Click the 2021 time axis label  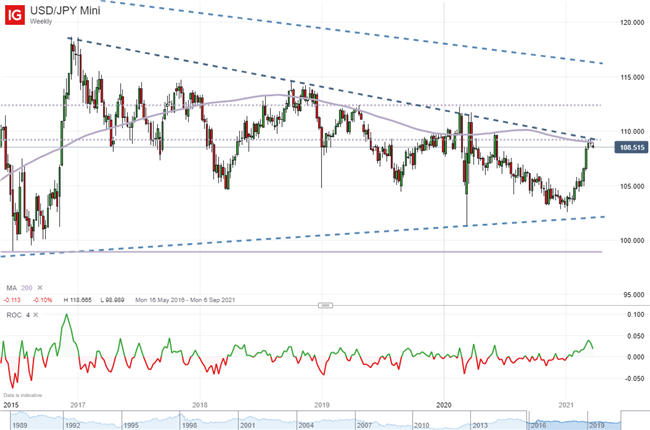(x=566, y=405)
